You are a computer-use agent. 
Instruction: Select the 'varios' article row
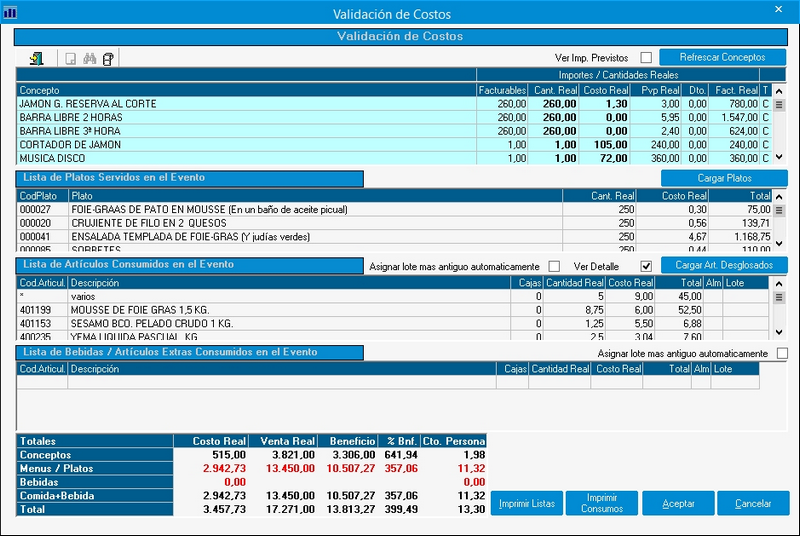[x=393, y=296]
